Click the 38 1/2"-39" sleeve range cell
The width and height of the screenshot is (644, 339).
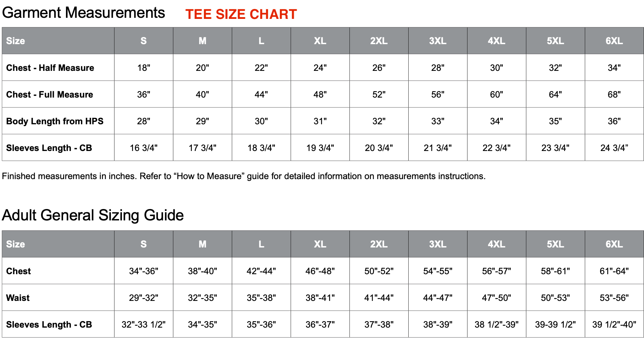(496, 324)
